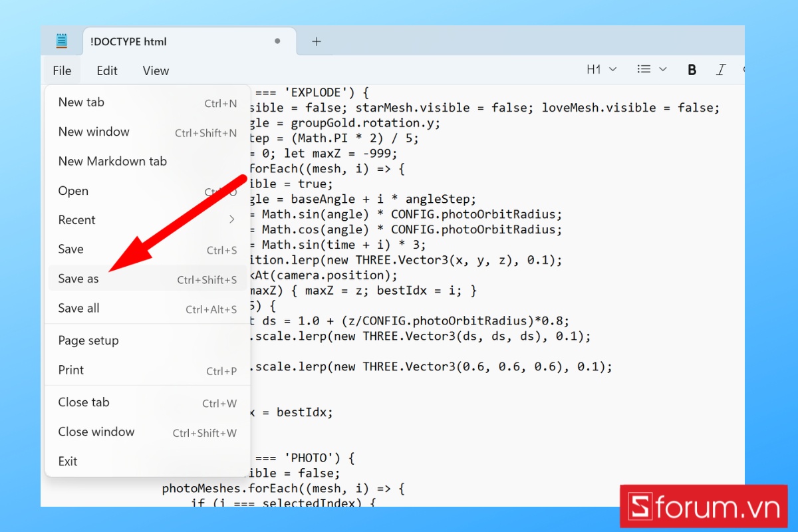Open the View menu
The image size is (798, 532).
(155, 70)
